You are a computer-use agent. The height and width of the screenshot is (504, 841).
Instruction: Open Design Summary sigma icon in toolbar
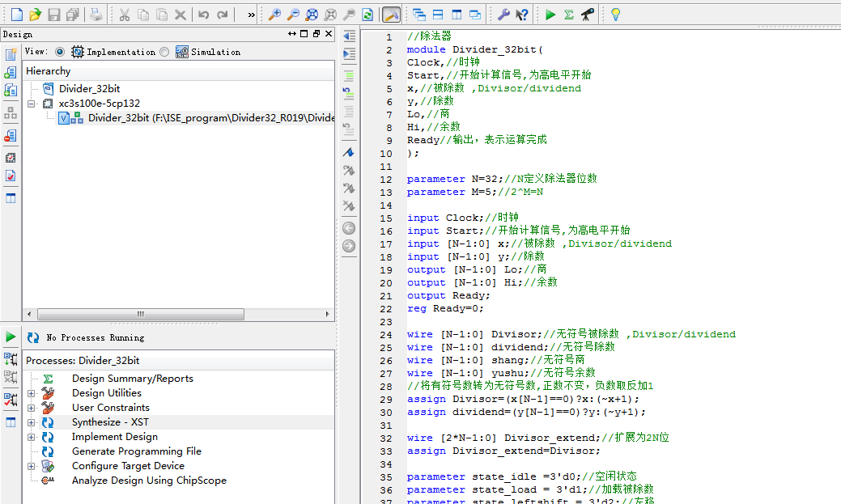tap(569, 15)
